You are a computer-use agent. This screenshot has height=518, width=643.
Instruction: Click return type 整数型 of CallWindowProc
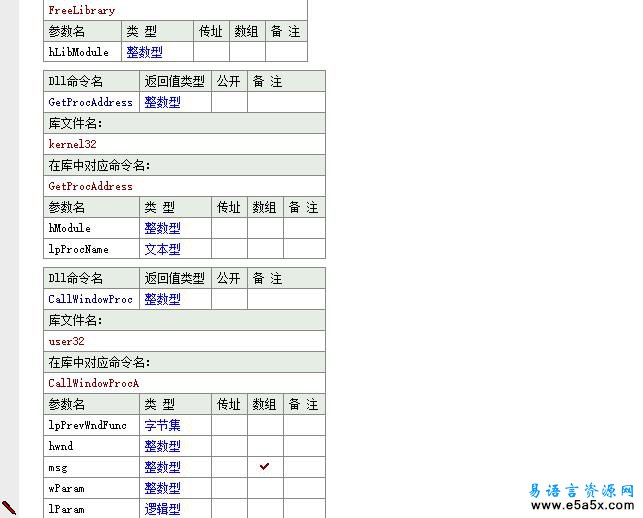click(162, 299)
